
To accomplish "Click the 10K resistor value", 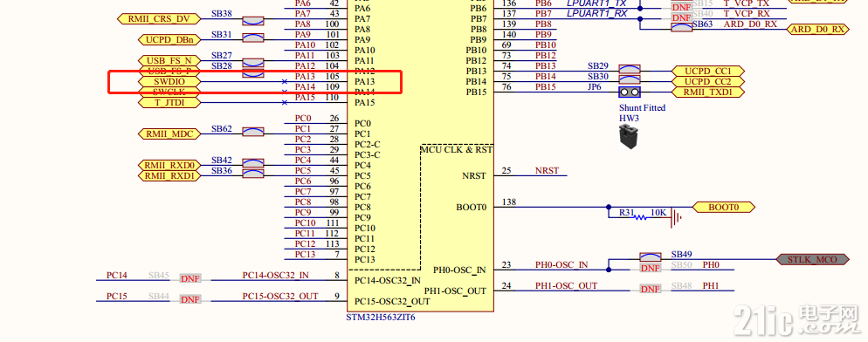I will [x=658, y=213].
